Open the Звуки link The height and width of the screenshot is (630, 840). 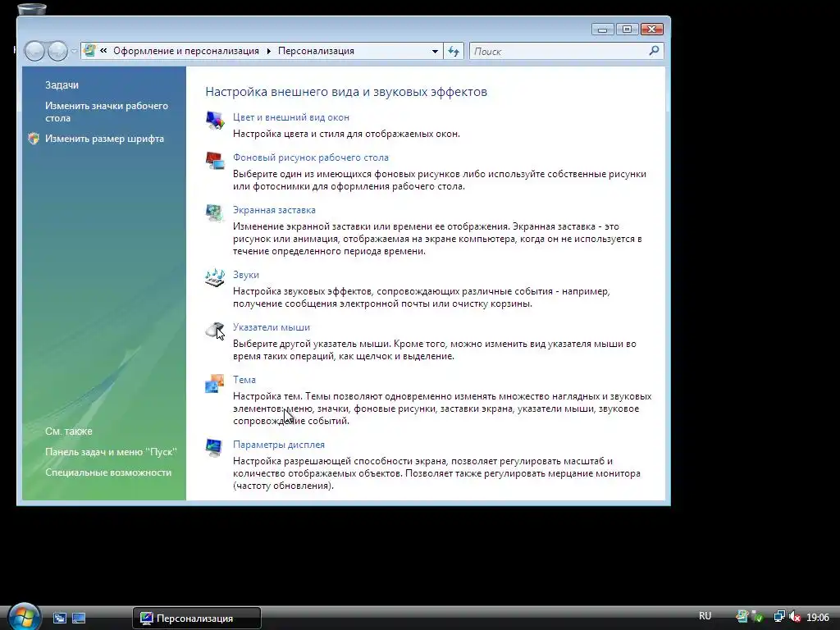click(246, 275)
